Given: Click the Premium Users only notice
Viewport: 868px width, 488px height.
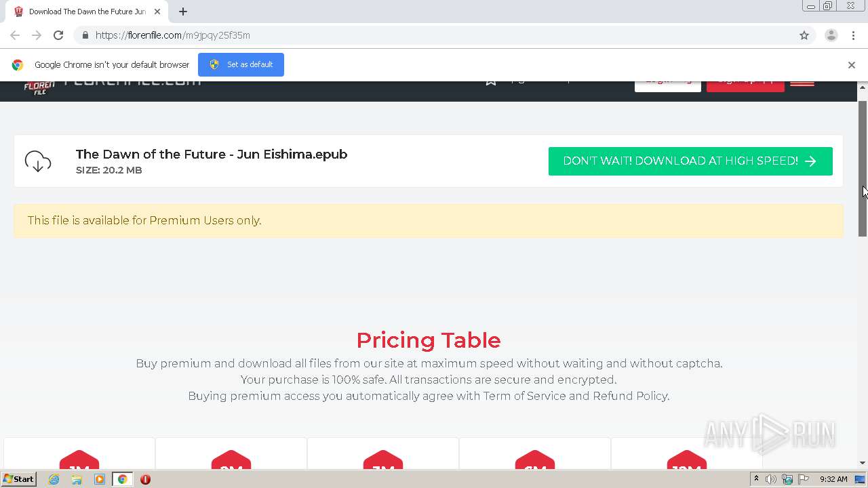Looking at the screenshot, I should (429, 220).
